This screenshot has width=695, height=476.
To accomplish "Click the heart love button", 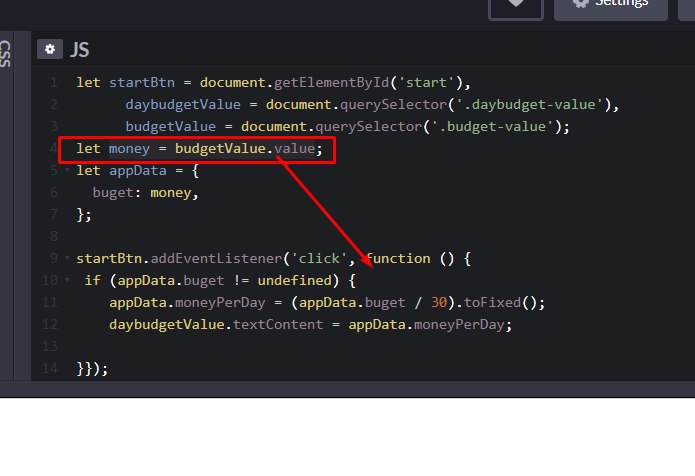I will point(516,7).
